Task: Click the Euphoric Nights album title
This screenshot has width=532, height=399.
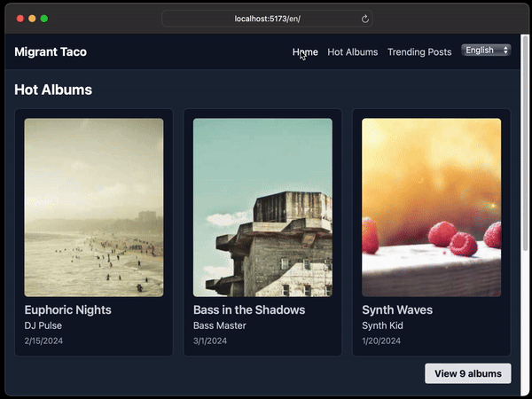Action: [68, 309]
